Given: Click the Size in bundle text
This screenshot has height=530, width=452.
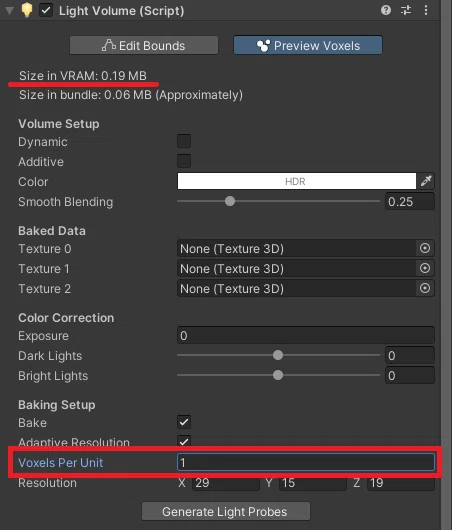Looking at the screenshot, I should tap(131, 95).
